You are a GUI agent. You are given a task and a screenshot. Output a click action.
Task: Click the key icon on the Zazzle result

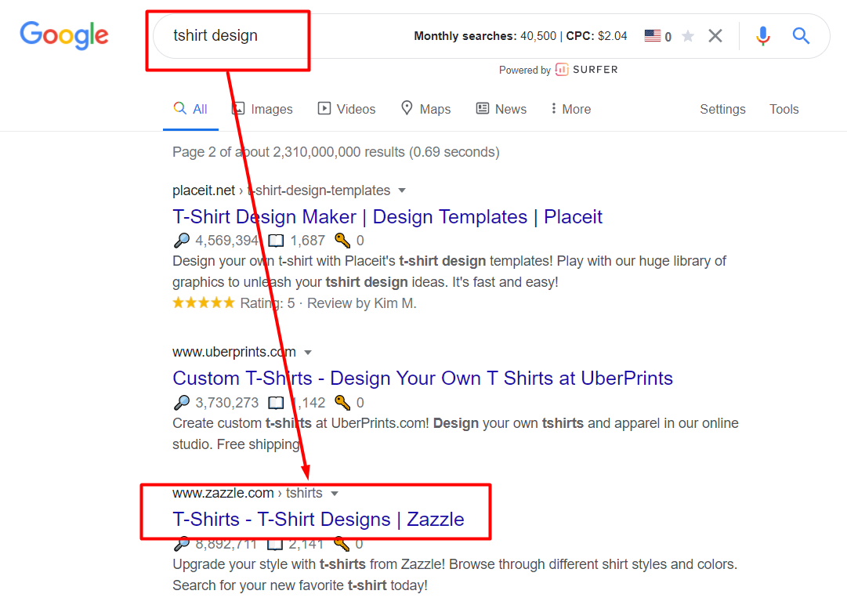point(342,543)
